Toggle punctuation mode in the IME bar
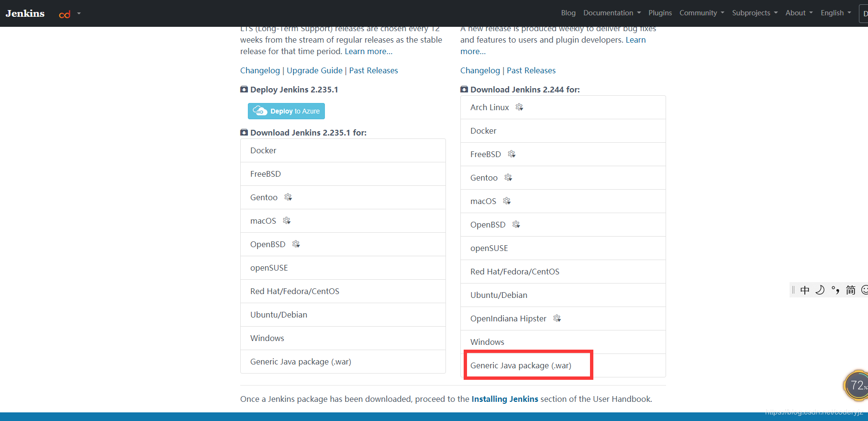Image resolution: width=868 pixels, height=421 pixels. pyautogui.click(x=835, y=290)
